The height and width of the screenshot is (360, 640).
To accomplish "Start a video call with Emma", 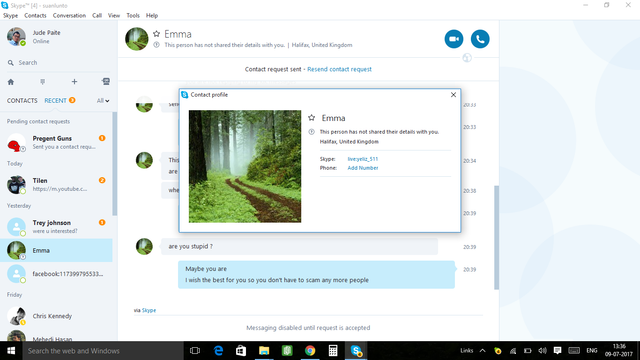I will (x=453, y=39).
